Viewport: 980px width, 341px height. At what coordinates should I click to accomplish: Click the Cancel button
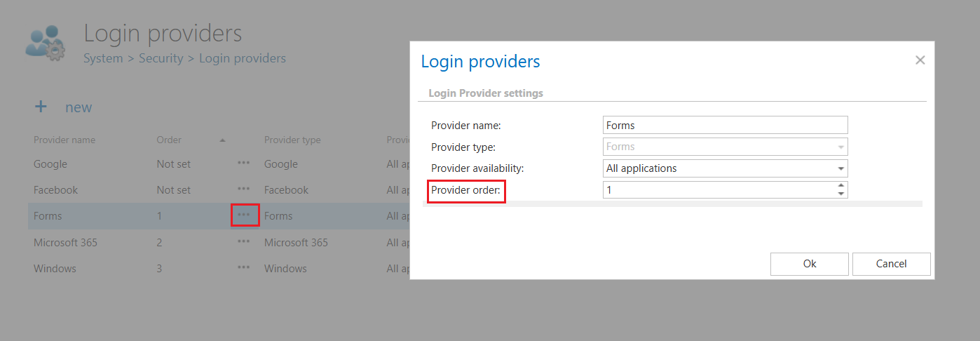tap(891, 264)
